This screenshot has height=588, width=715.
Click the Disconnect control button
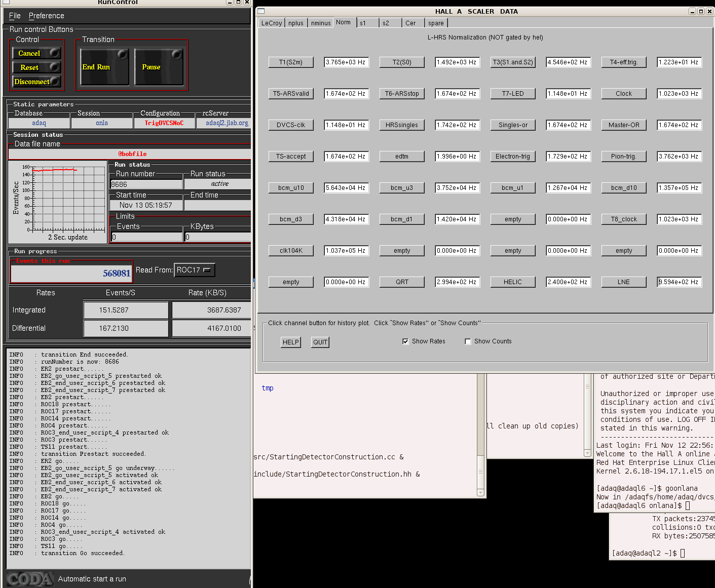[x=36, y=82]
